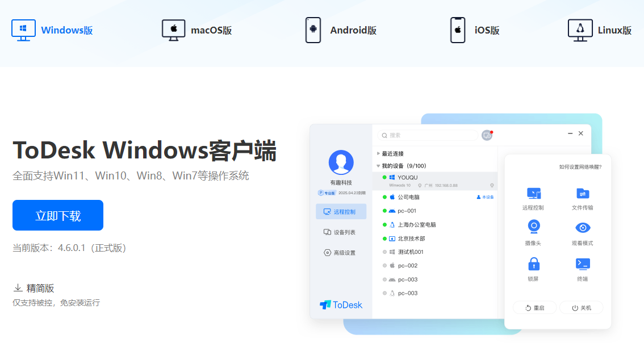Click the user avatar profile icon
644x343 pixels.
341,162
